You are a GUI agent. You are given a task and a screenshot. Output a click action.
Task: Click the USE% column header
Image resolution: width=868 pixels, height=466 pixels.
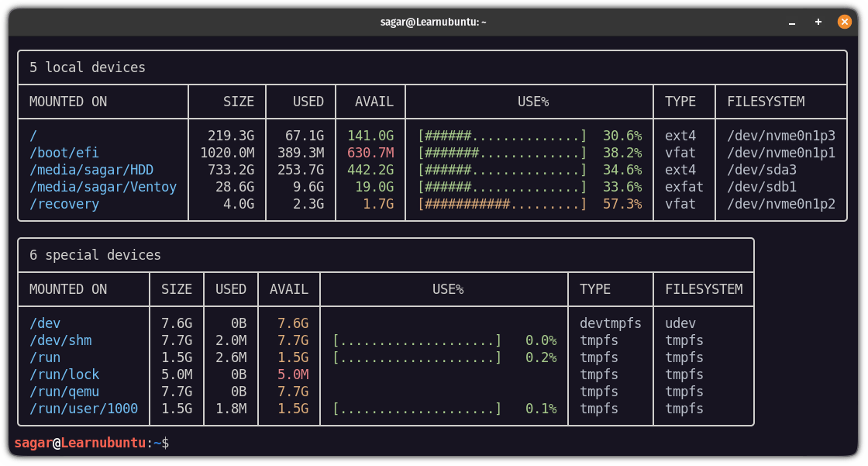[533, 101]
